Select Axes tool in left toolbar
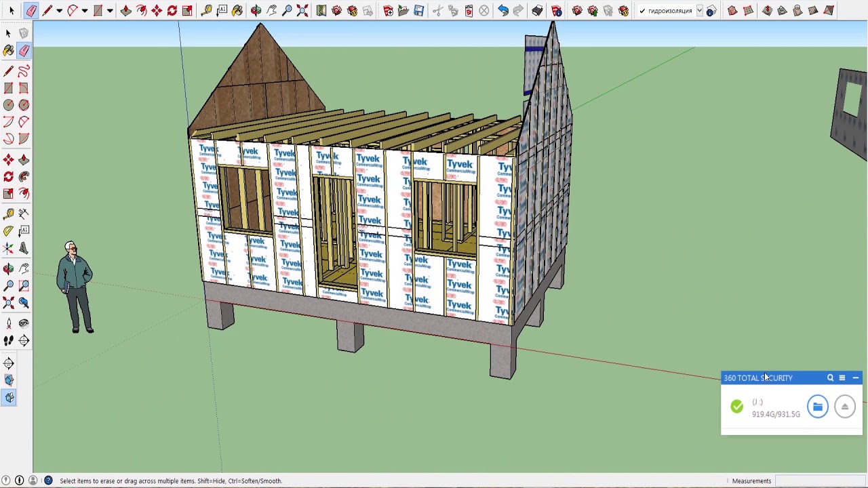The height and width of the screenshot is (488, 868). (8, 248)
